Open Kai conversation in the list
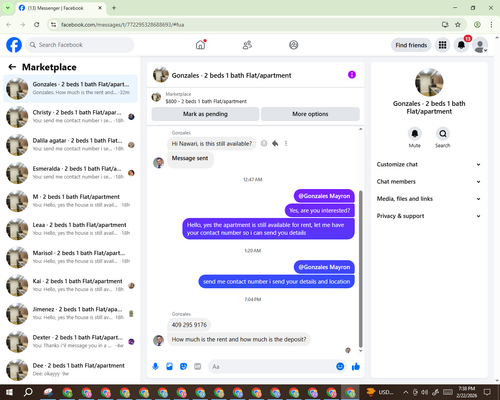500x400 pixels. coord(70,285)
